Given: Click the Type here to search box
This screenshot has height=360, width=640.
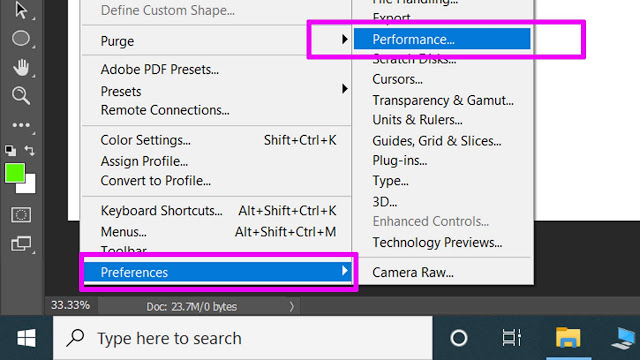Looking at the screenshot, I should [x=243, y=338].
